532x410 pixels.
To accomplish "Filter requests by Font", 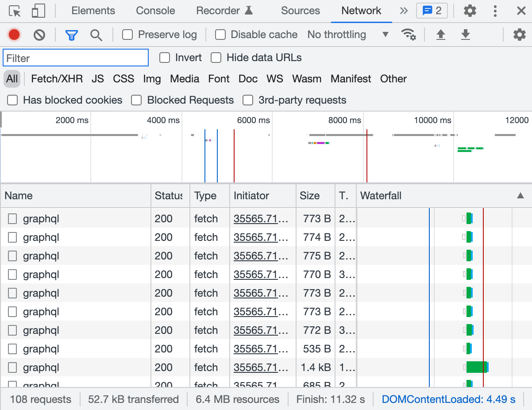I will (x=219, y=79).
